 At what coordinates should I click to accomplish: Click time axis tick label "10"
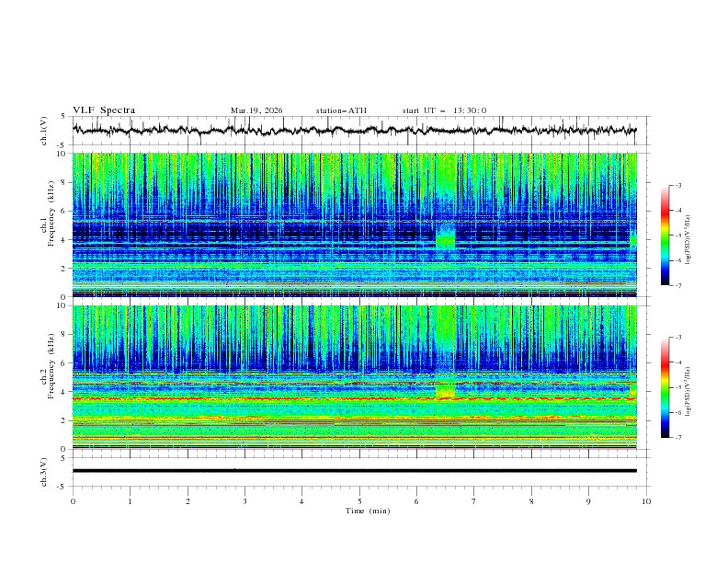(646, 501)
